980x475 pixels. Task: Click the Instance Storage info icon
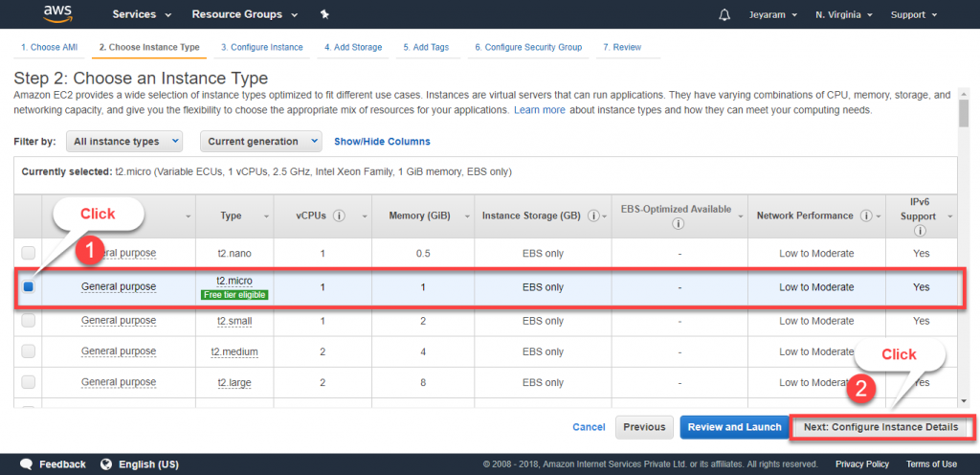[593, 215]
